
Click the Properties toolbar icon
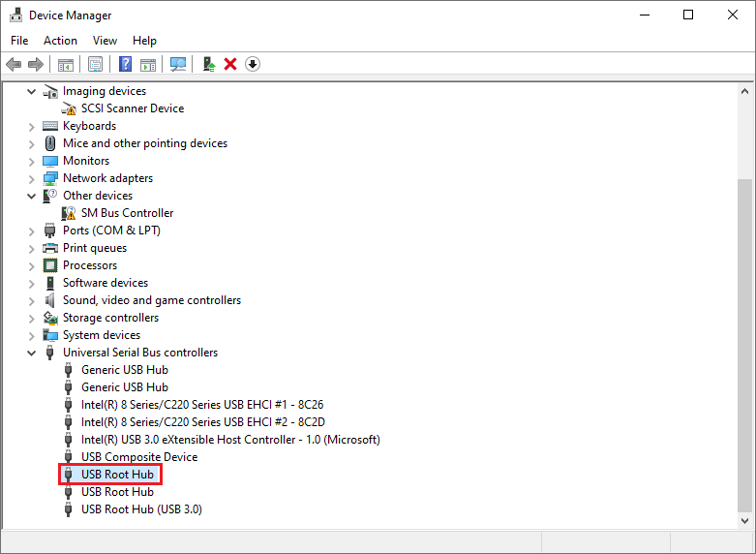(96, 64)
